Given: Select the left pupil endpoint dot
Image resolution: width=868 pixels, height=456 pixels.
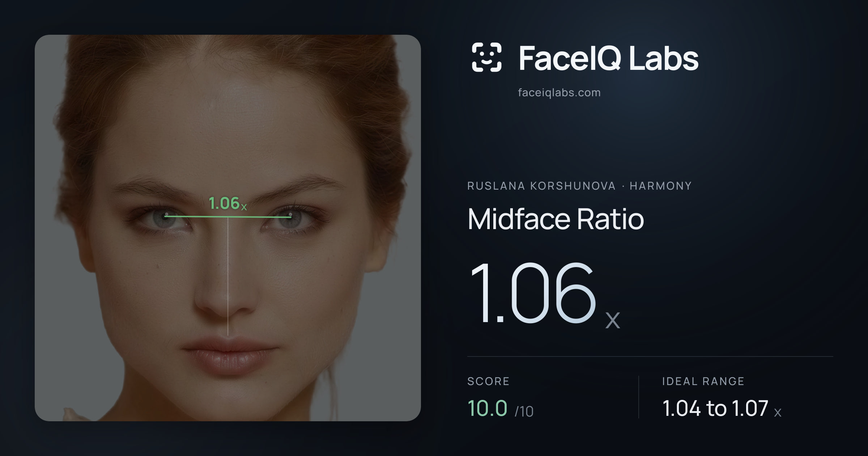Looking at the screenshot, I should point(166,215).
